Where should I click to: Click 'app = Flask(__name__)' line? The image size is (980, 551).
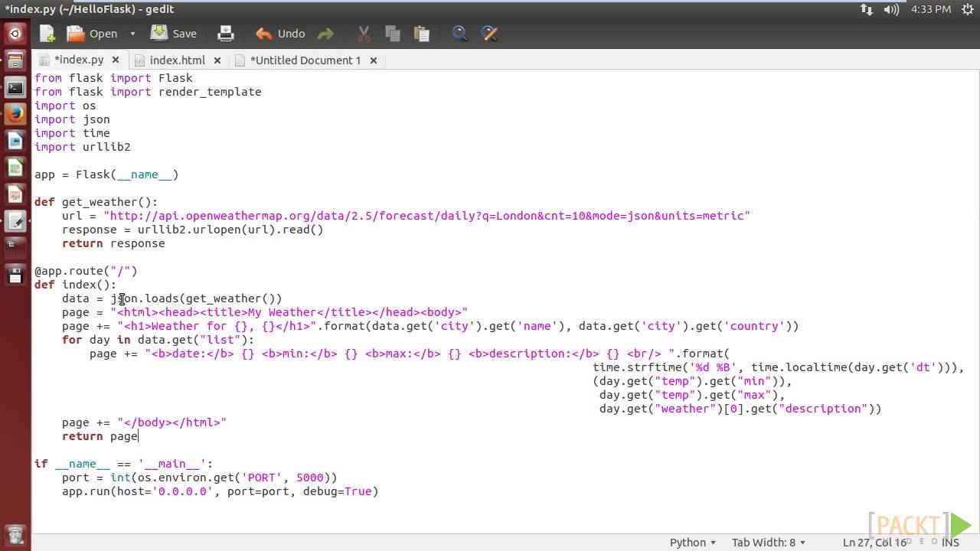pyautogui.click(x=106, y=174)
